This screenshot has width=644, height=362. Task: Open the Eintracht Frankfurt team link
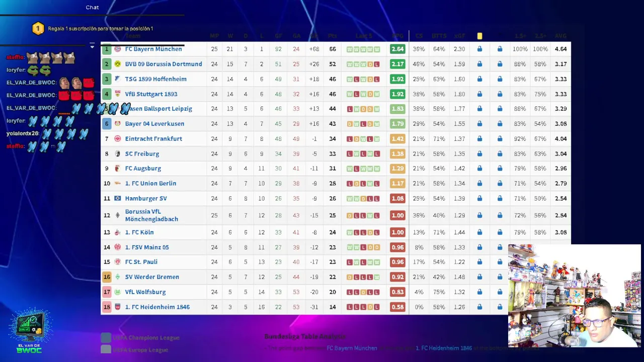(x=153, y=139)
